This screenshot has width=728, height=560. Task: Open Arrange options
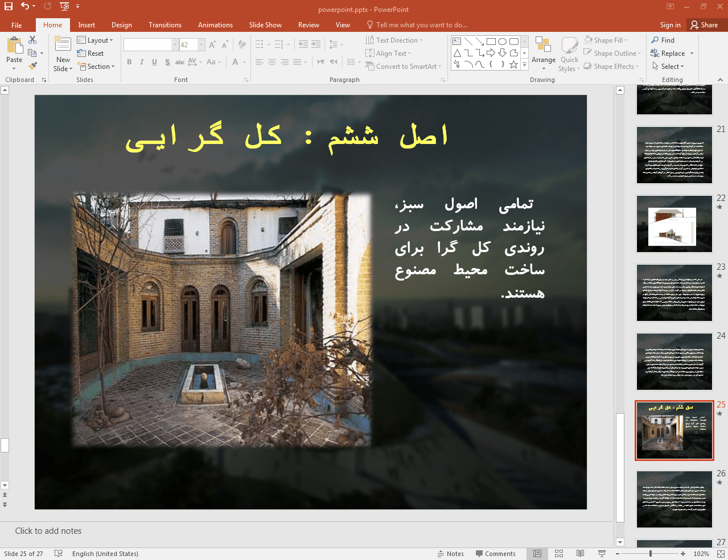(x=544, y=53)
